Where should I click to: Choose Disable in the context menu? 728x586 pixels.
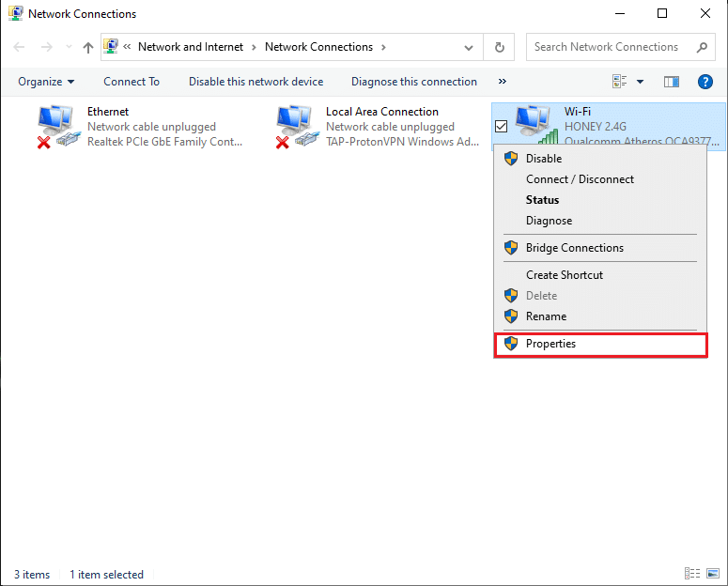544,159
